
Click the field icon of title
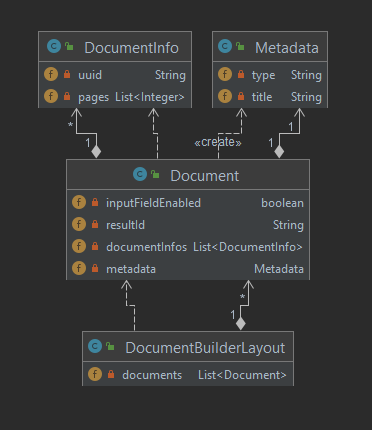coord(225,96)
